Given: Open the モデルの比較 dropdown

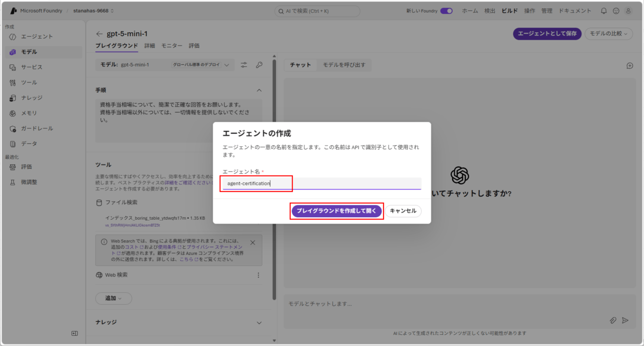Looking at the screenshot, I should [609, 34].
